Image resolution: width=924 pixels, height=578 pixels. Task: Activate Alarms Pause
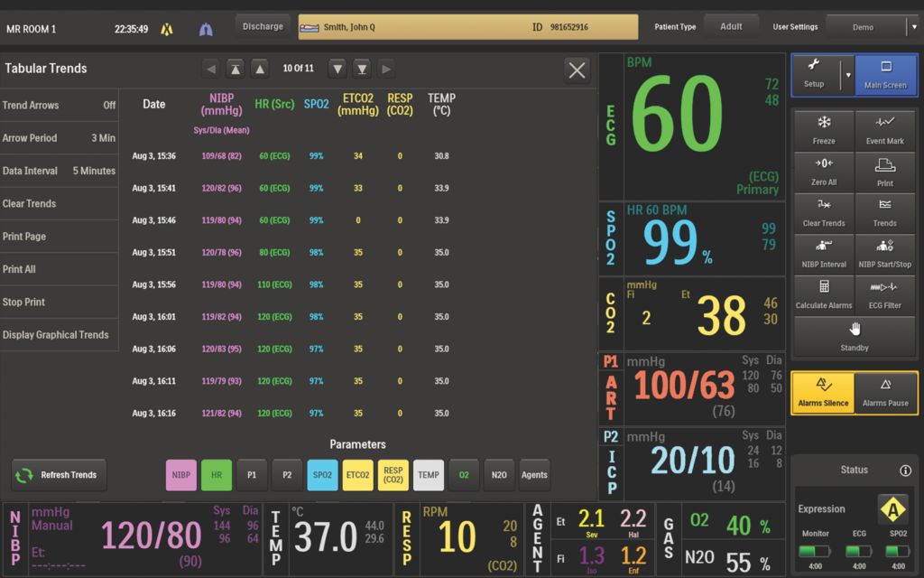[x=885, y=393]
